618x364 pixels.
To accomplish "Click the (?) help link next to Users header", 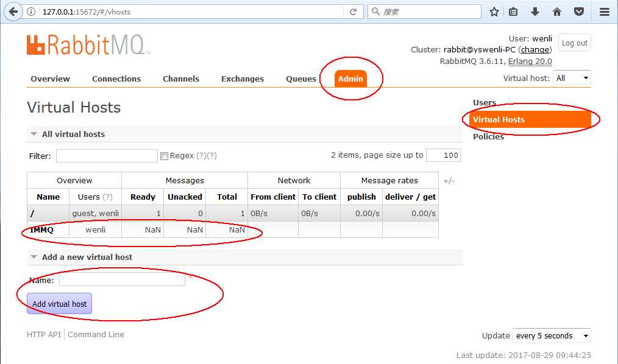I will [x=107, y=197].
